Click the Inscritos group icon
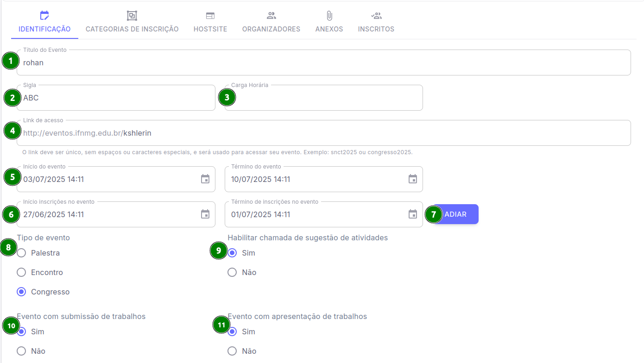This screenshot has width=644, height=363. point(376,16)
